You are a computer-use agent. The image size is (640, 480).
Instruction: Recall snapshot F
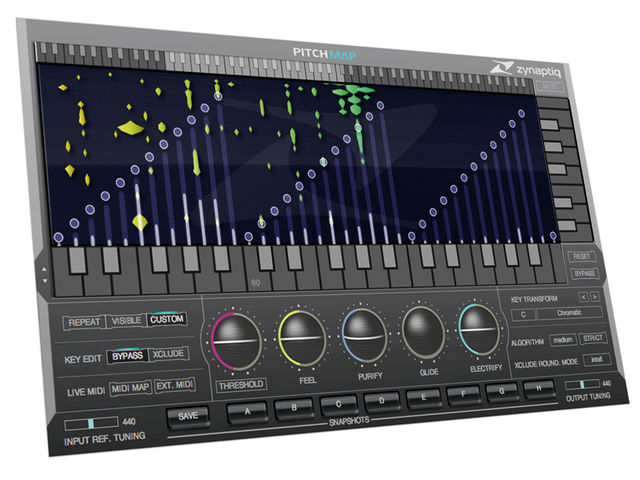(463, 394)
